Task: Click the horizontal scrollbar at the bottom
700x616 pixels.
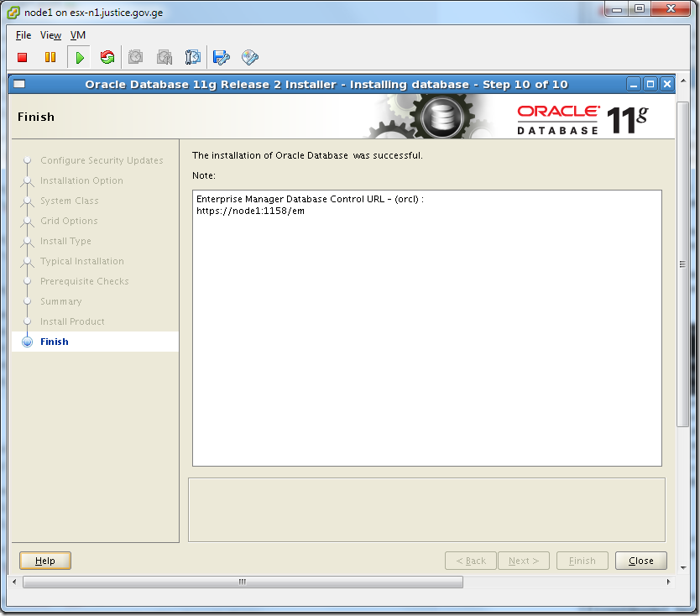Action: click(x=242, y=581)
